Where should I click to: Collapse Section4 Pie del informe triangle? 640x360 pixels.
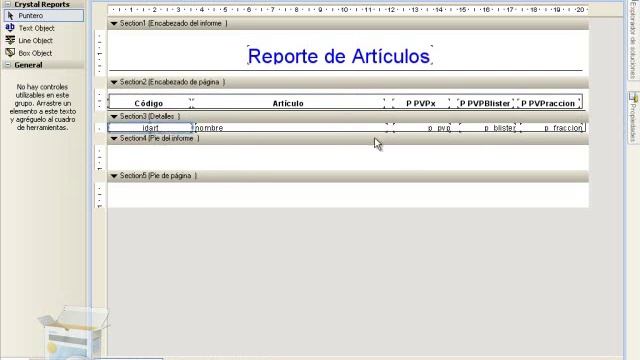[x=114, y=139]
